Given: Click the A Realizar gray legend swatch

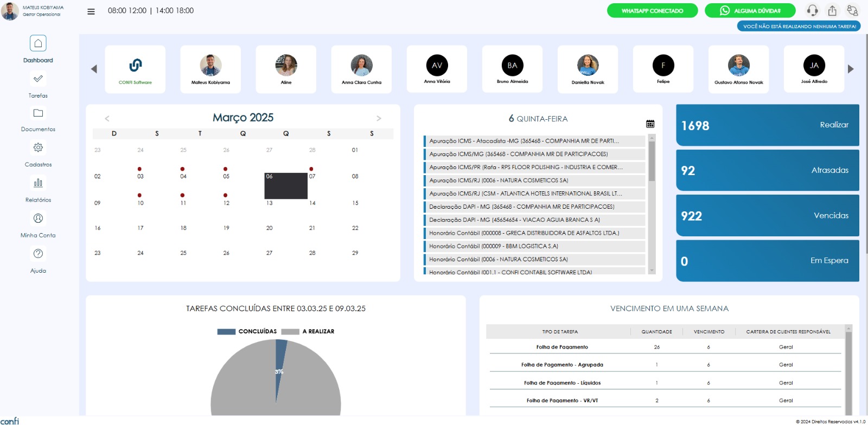Looking at the screenshot, I should pos(290,331).
